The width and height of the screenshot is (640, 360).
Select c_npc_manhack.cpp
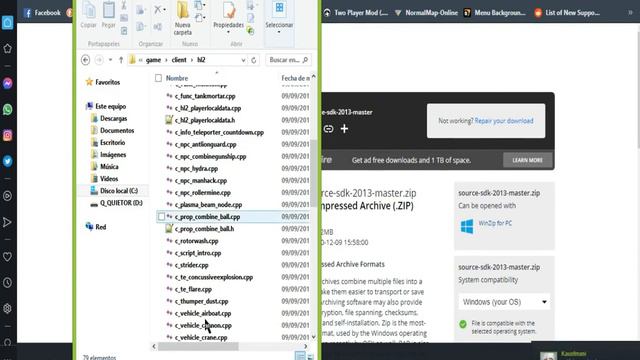(x=201, y=180)
